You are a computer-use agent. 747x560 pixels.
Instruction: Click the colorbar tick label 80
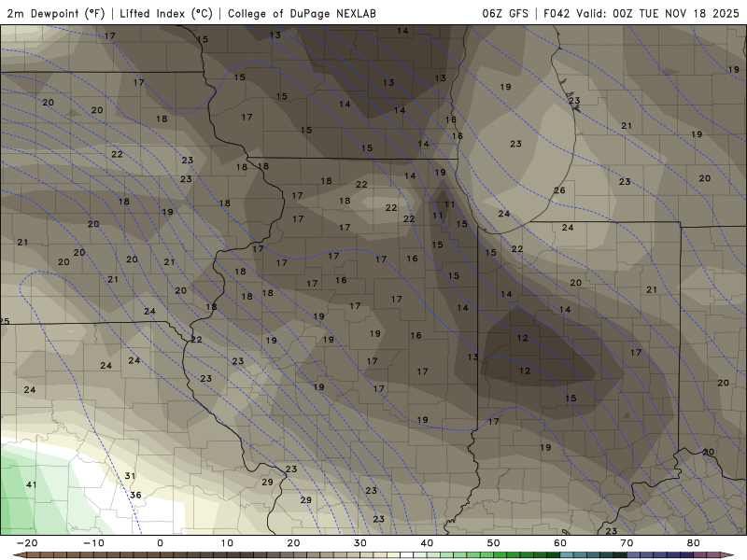tap(694, 543)
